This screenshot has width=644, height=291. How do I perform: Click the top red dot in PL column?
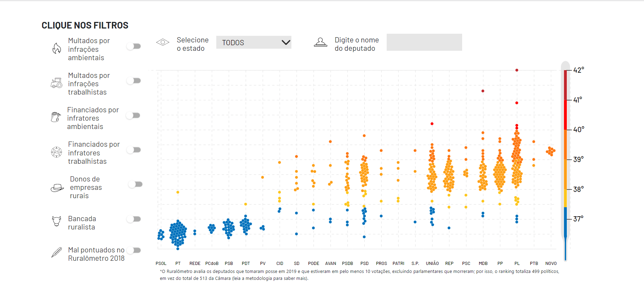point(517,70)
